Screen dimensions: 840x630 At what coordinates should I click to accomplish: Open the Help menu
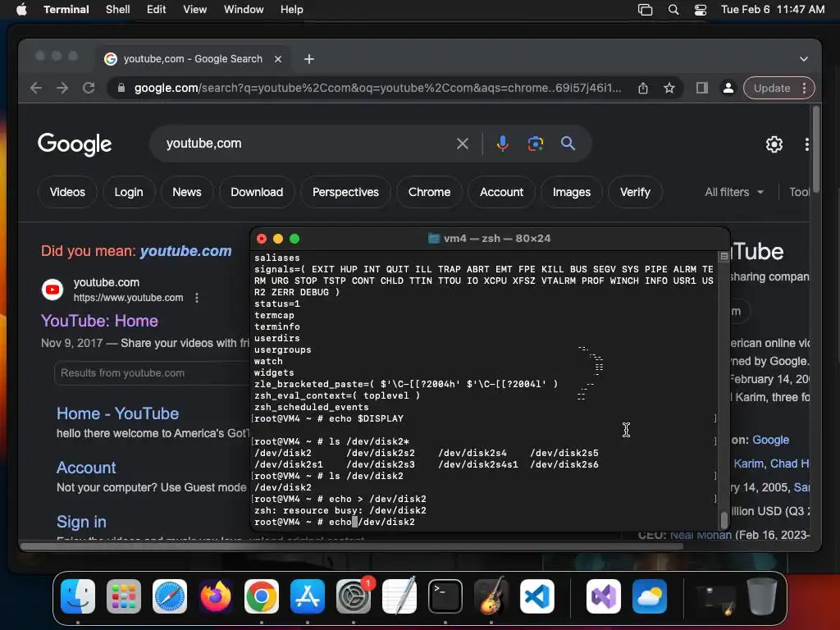point(291,10)
